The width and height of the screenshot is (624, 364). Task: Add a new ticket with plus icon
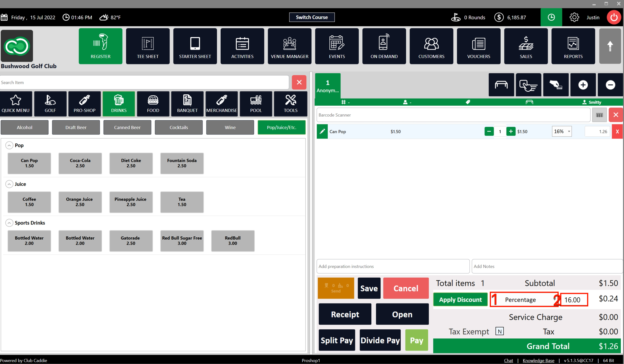[583, 85]
